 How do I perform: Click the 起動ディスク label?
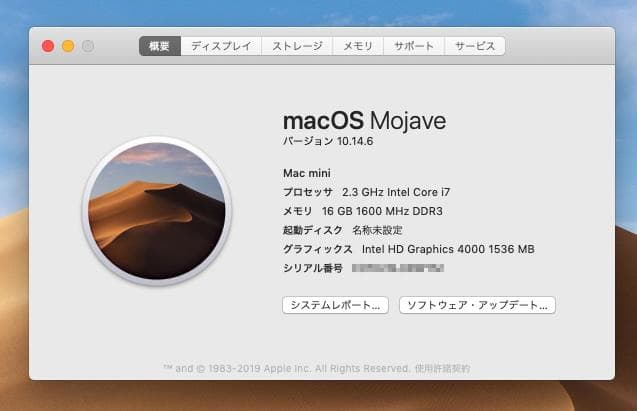313,230
